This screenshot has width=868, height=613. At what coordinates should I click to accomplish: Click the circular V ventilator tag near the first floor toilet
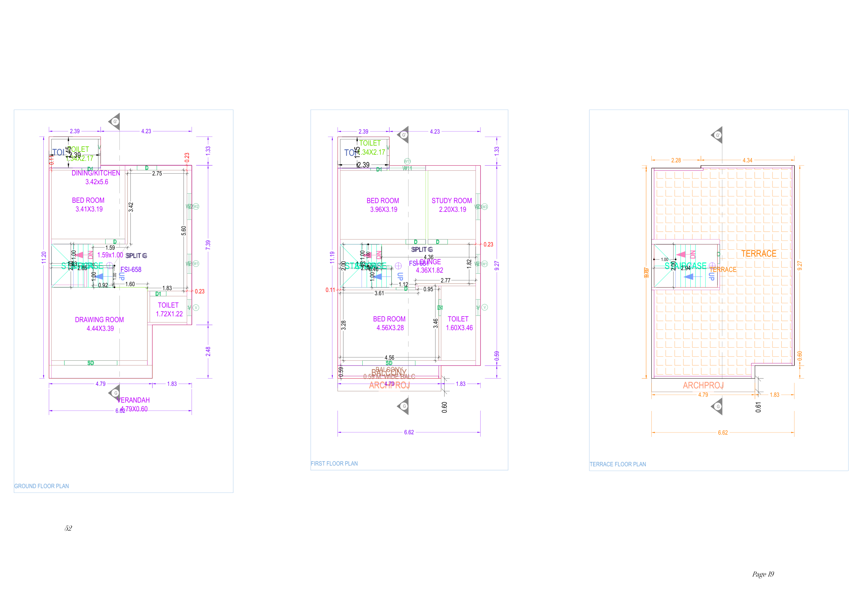[x=485, y=307]
